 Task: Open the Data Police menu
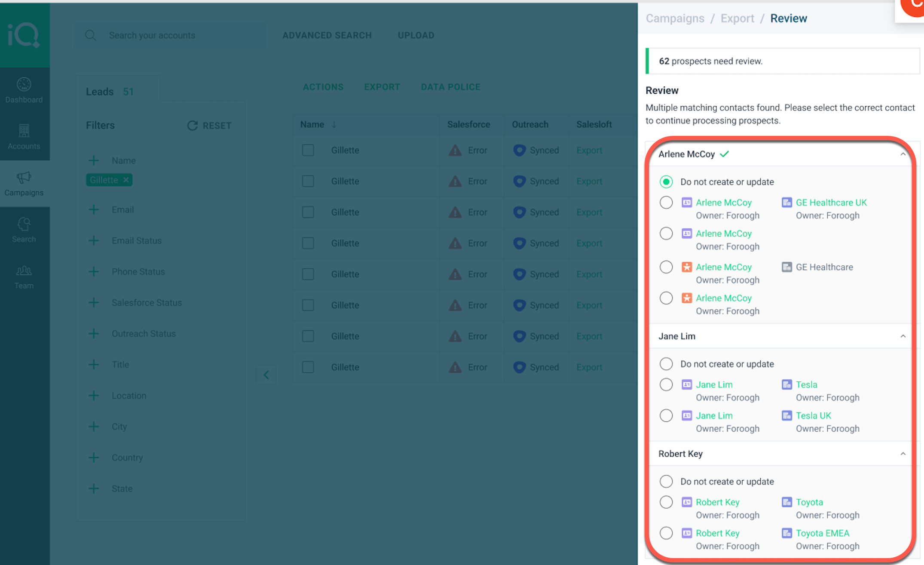(450, 87)
